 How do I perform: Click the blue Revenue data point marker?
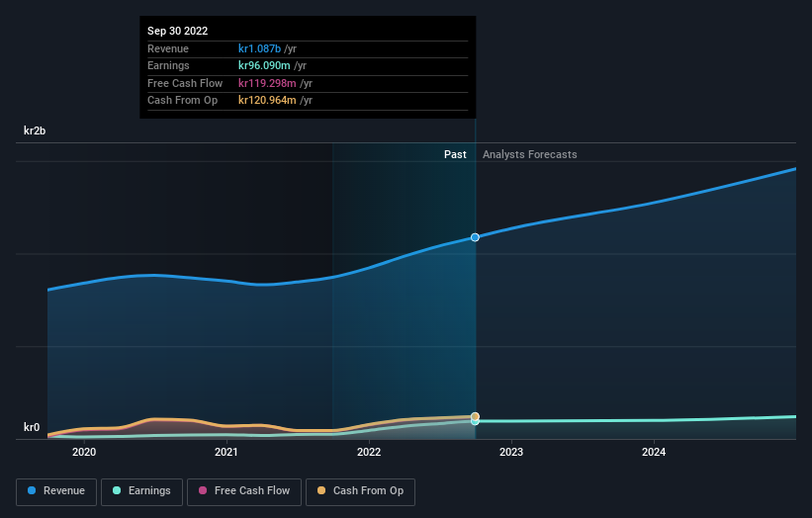click(475, 237)
